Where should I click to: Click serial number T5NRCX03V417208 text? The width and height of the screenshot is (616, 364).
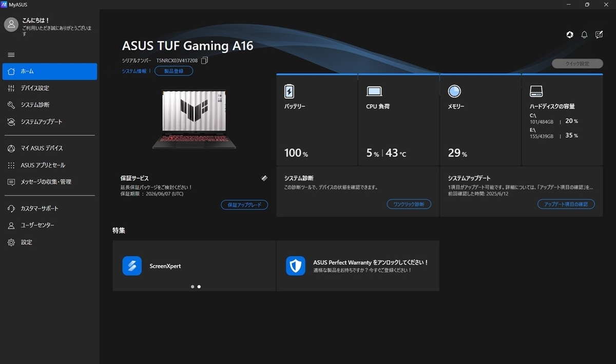(x=177, y=61)
